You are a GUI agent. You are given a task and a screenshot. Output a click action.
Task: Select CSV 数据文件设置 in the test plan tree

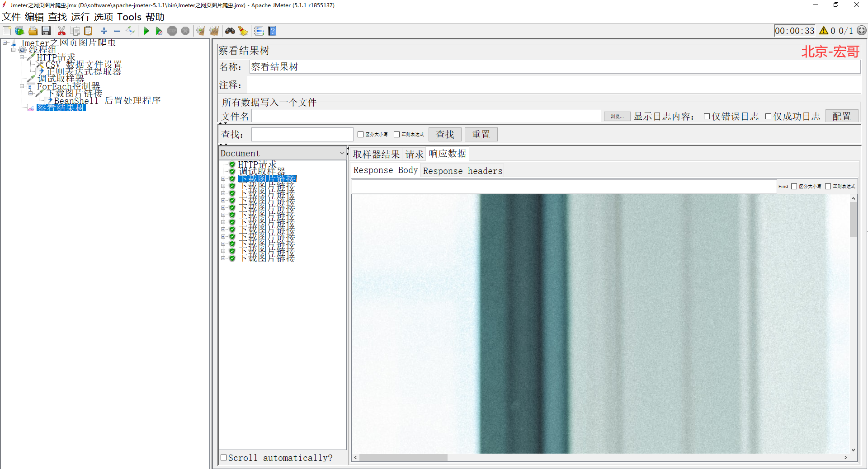pos(84,65)
